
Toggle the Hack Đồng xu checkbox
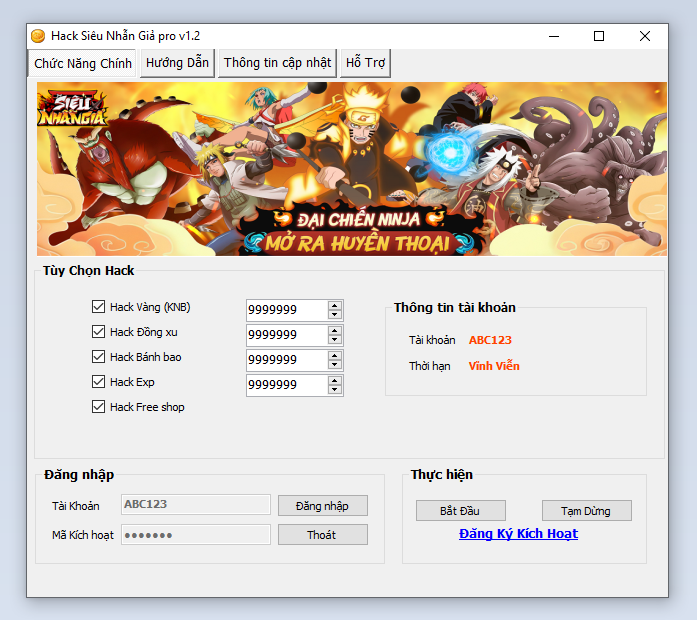point(98,332)
